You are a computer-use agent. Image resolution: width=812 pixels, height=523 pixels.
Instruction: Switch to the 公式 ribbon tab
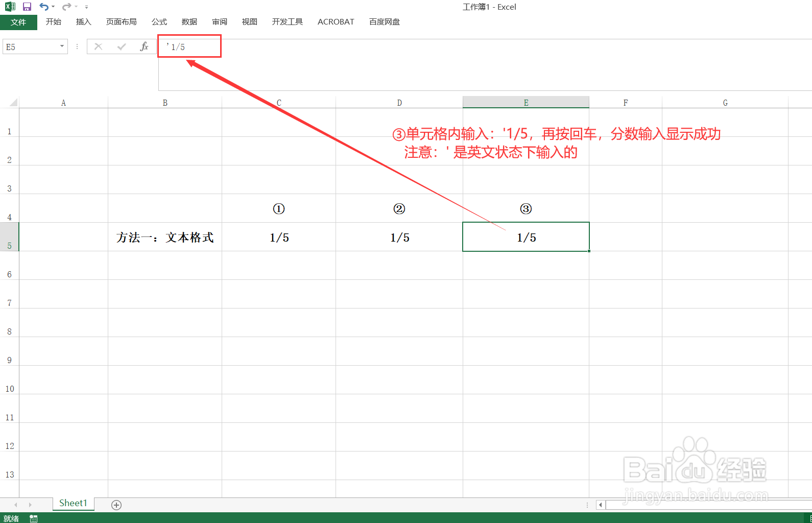(x=159, y=22)
